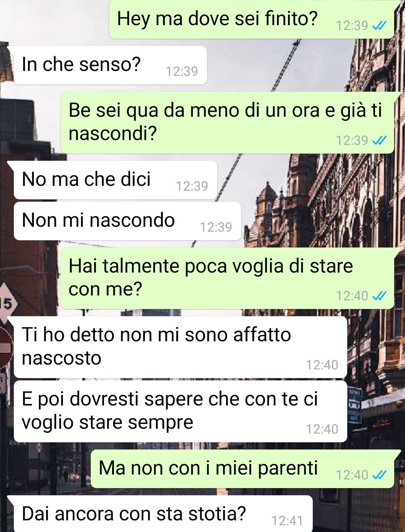The image size is (405, 532).
Task: Select the 'Hey ma dove sei finito?' message
Action: 252,19
